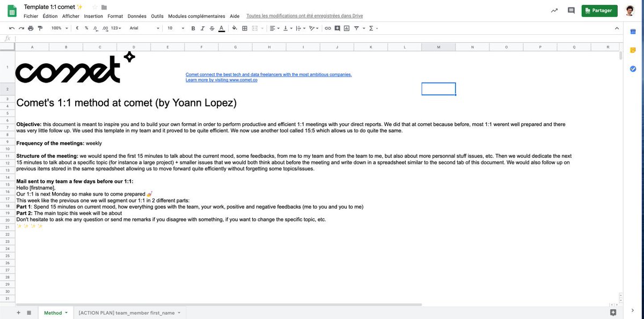This screenshot has height=319, width=644.
Task: Open Google Calendar side panel icon
Action: (x=633, y=32)
